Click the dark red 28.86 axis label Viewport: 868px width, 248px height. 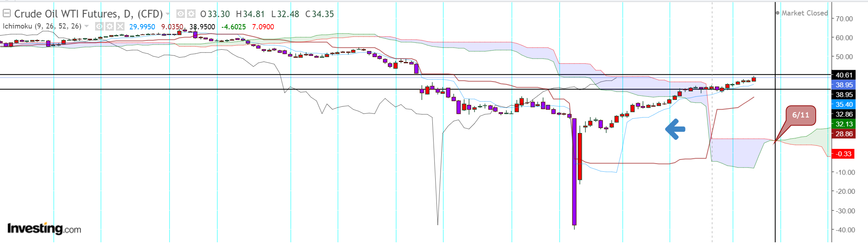844,134
